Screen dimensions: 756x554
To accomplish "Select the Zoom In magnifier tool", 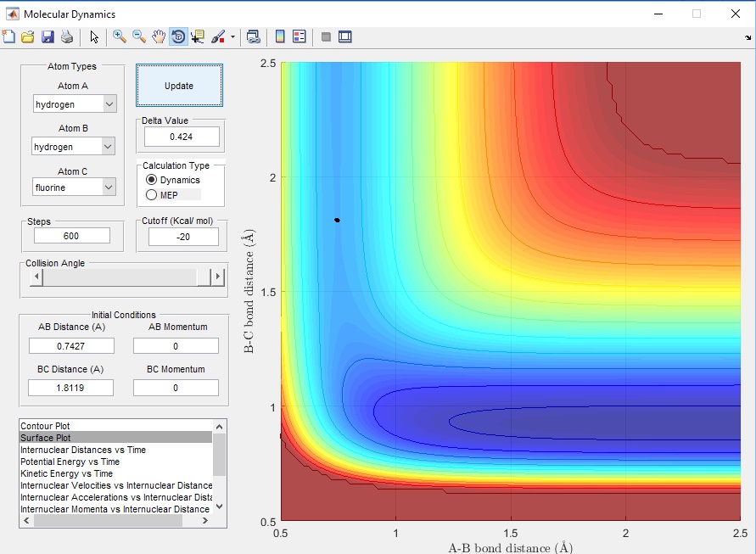I will point(120,36).
